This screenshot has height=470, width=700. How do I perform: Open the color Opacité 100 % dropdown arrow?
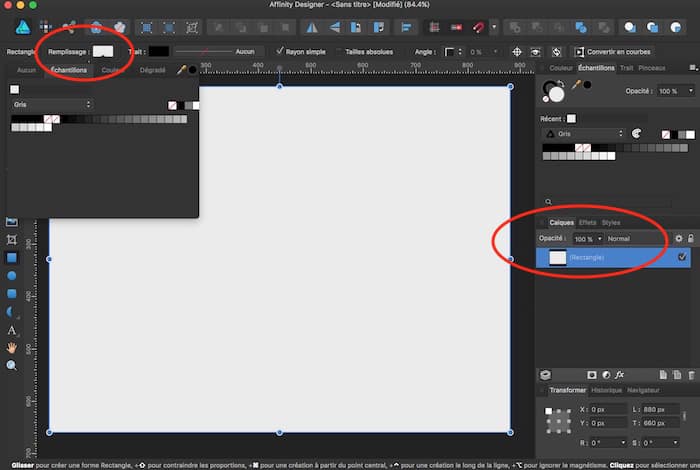(691, 91)
